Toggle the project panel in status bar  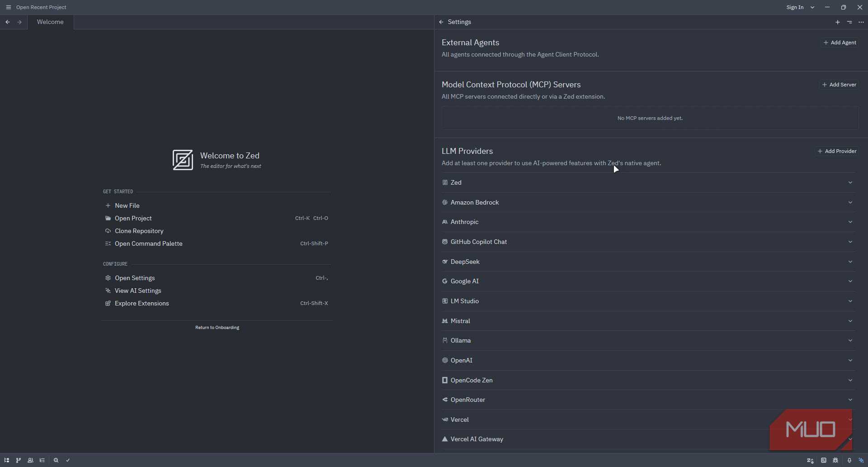coord(7,460)
